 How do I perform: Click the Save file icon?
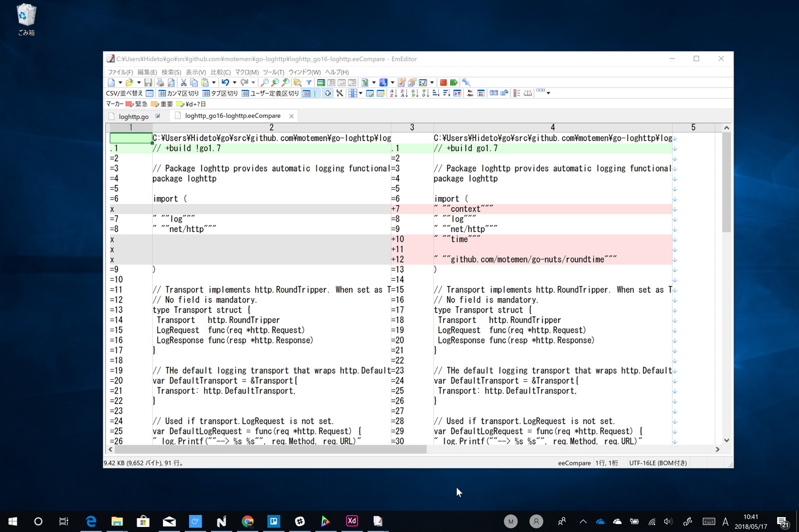(148, 82)
